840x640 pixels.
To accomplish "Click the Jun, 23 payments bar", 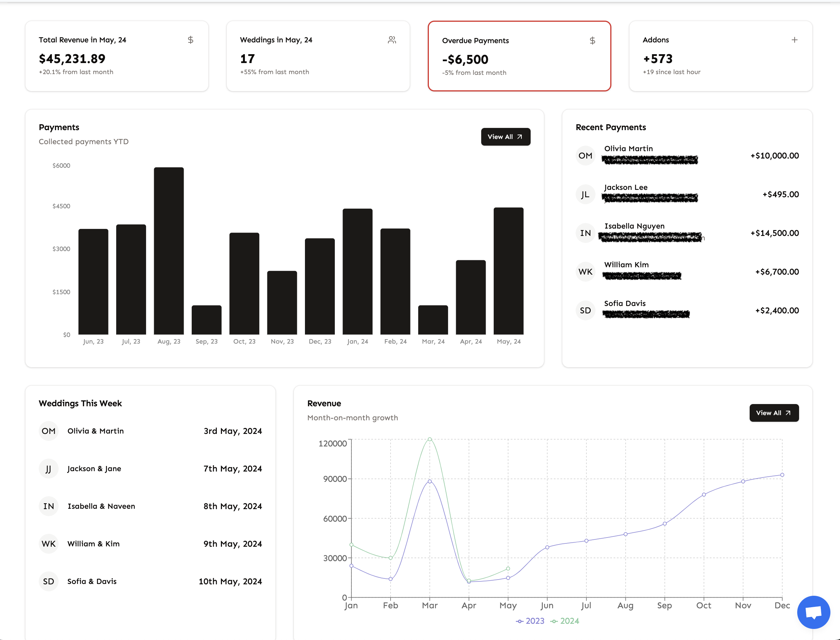I will point(93,282).
